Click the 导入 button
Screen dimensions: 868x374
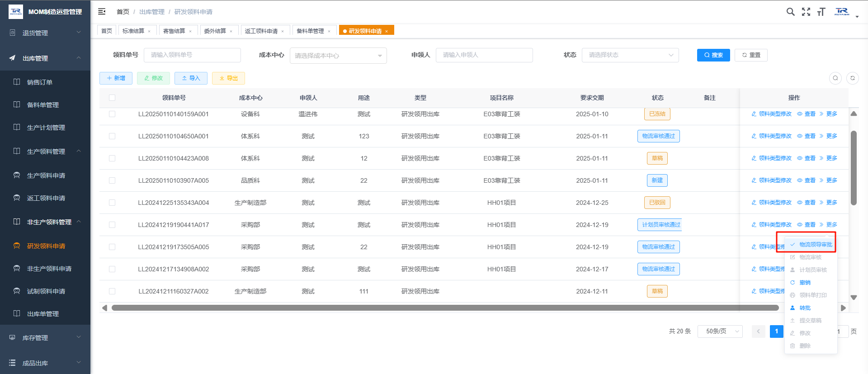tap(191, 78)
